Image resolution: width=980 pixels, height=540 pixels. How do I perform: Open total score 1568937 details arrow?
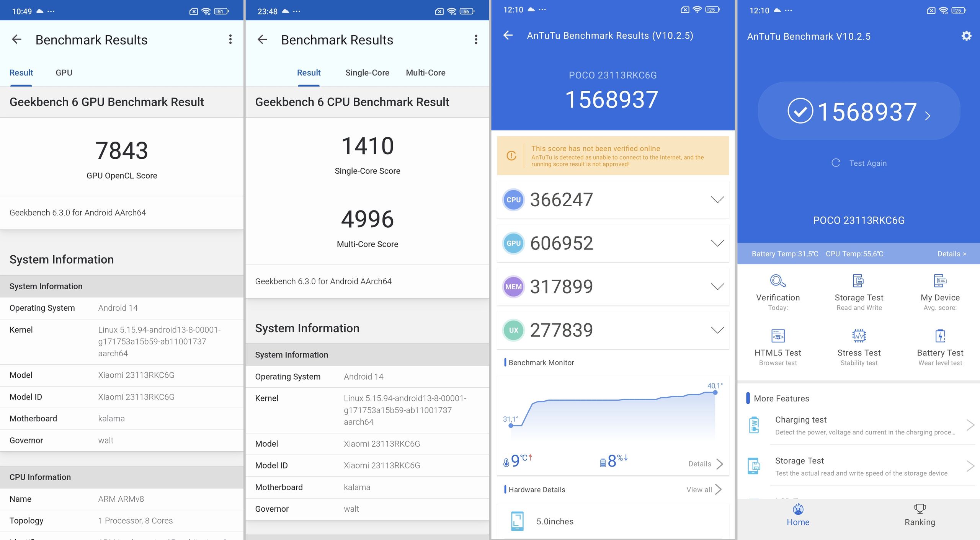pyautogui.click(x=928, y=116)
